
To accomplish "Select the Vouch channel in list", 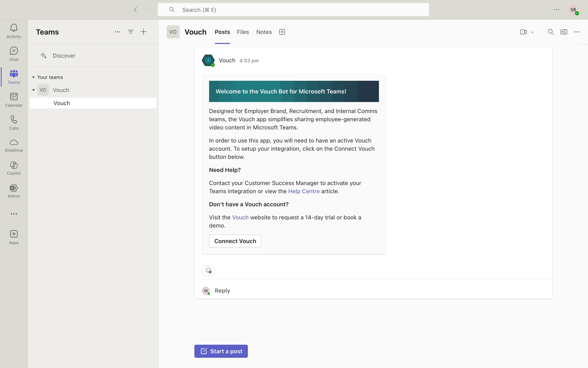I will [93, 103].
